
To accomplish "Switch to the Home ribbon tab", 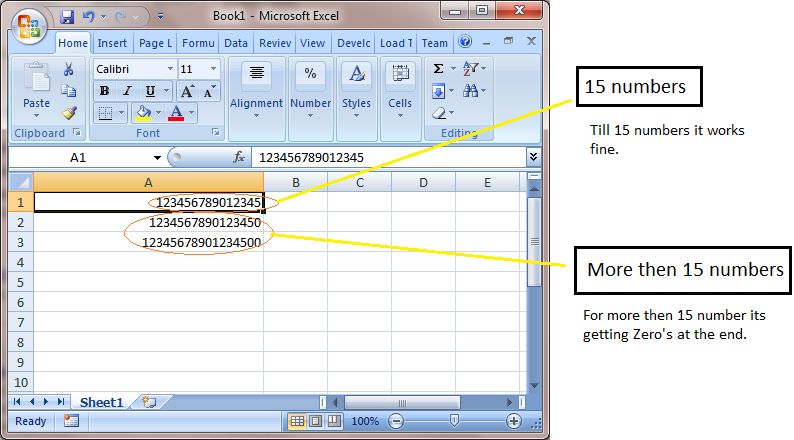I will coord(73,44).
